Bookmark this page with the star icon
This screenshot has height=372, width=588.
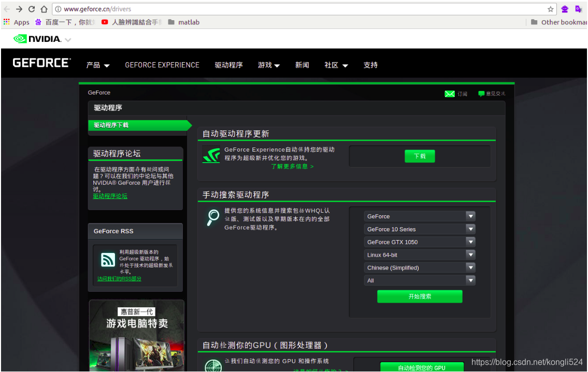(x=551, y=9)
